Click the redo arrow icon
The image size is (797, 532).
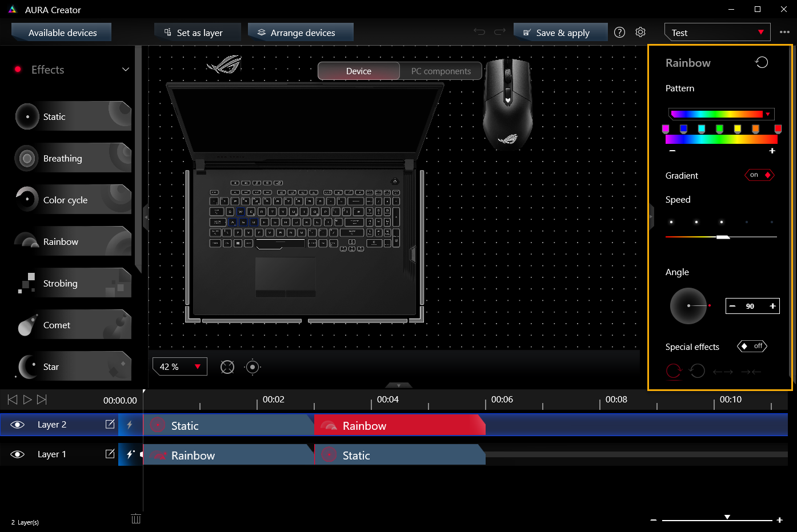pos(500,32)
